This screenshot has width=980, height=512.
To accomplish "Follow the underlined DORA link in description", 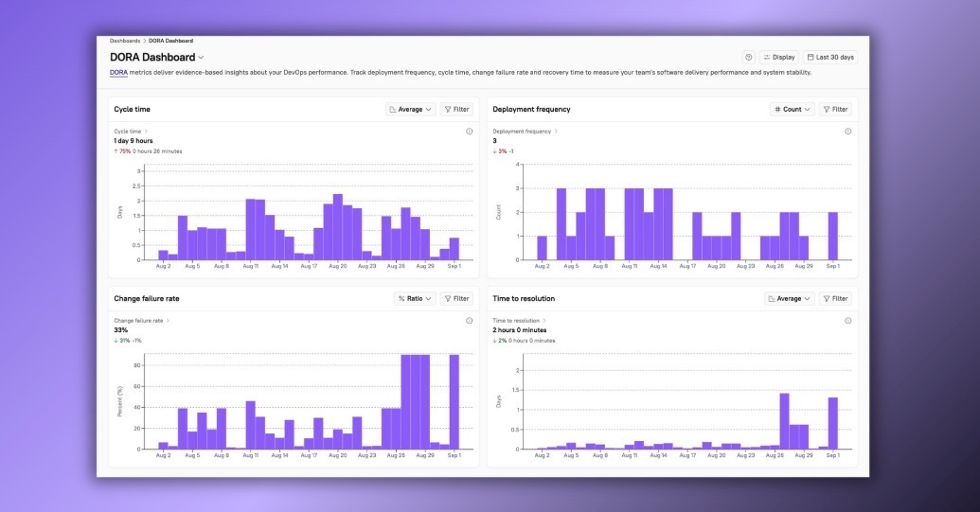I will pyautogui.click(x=118, y=72).
